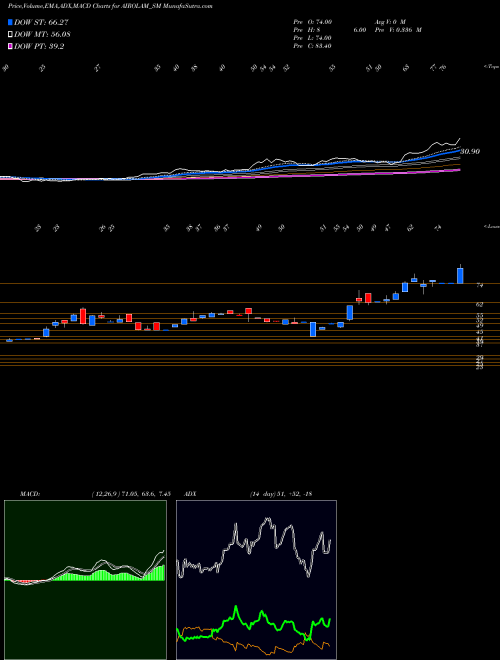Viewport: 500px width, 660px height.
Task: Click the 'Pre V: 0.336 M' volume value
Action: click(398, 30)
